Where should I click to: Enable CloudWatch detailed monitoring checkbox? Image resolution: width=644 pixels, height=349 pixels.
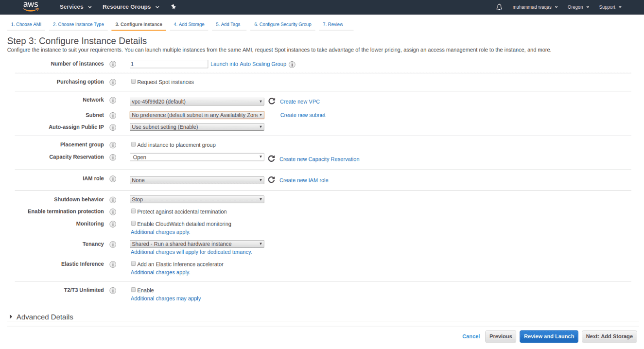tap(134, 224)
